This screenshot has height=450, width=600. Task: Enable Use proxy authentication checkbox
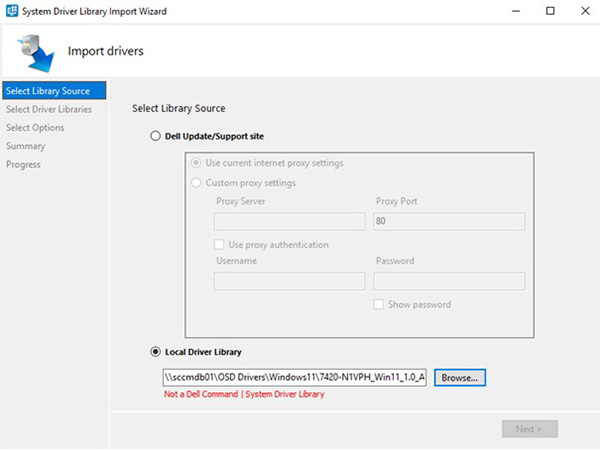pos(220,245)
